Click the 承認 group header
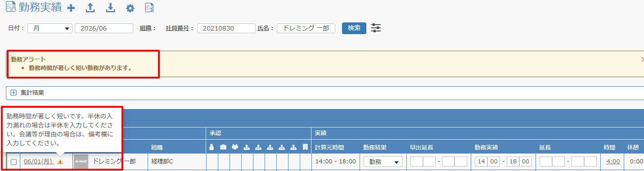Screen dimensions: 644x171 (x=216, y=133)
